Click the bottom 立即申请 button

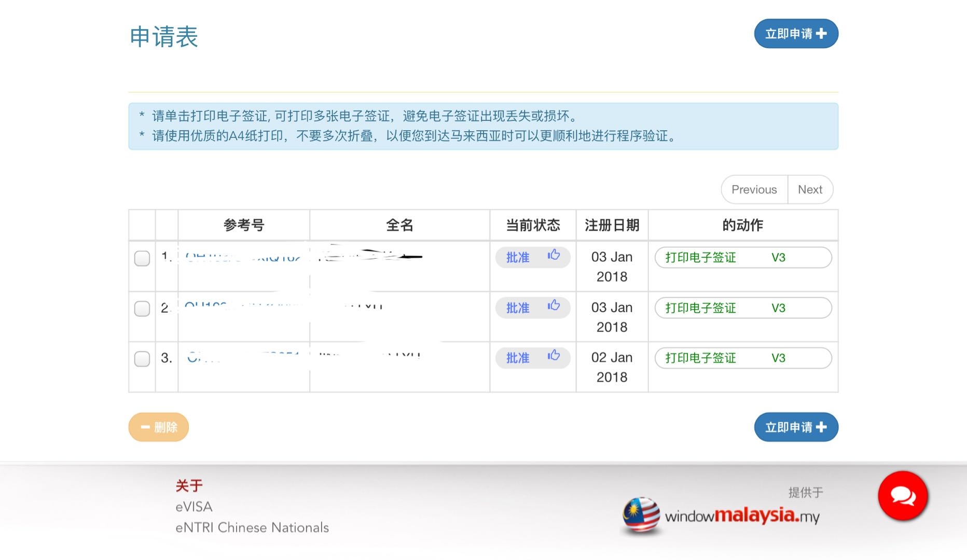coord(796,427)
